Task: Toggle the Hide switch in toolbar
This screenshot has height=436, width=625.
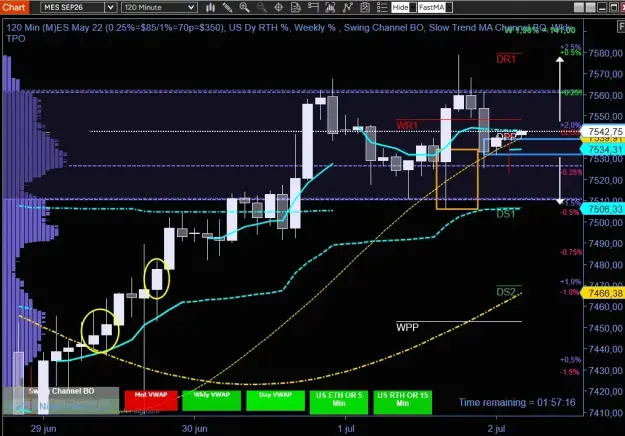Action: pyautogui.click(x=404, y=7)
